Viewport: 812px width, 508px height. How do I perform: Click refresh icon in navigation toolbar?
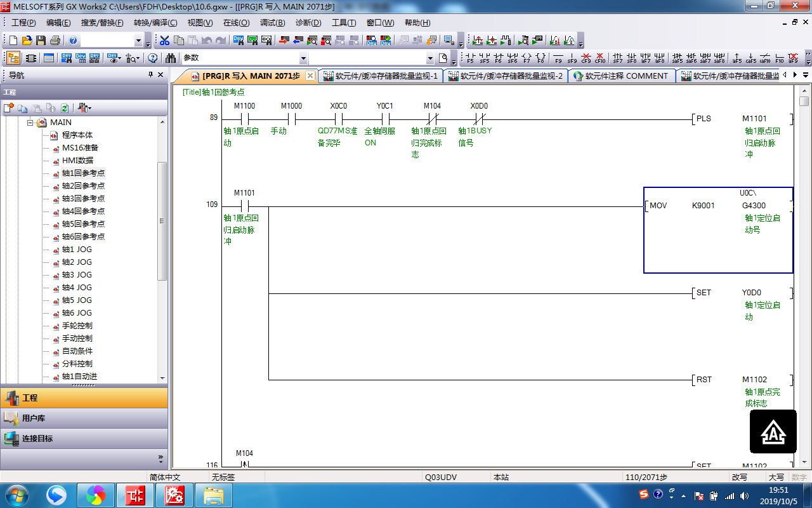(65, 108)
